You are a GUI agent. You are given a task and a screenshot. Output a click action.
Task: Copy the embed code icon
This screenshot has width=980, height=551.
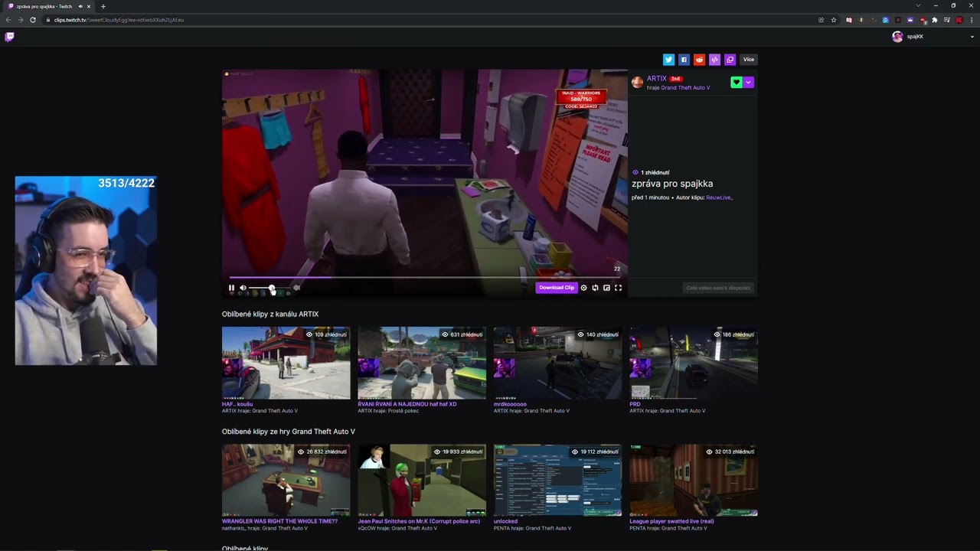pyautogui.click(x=714, y=60)
